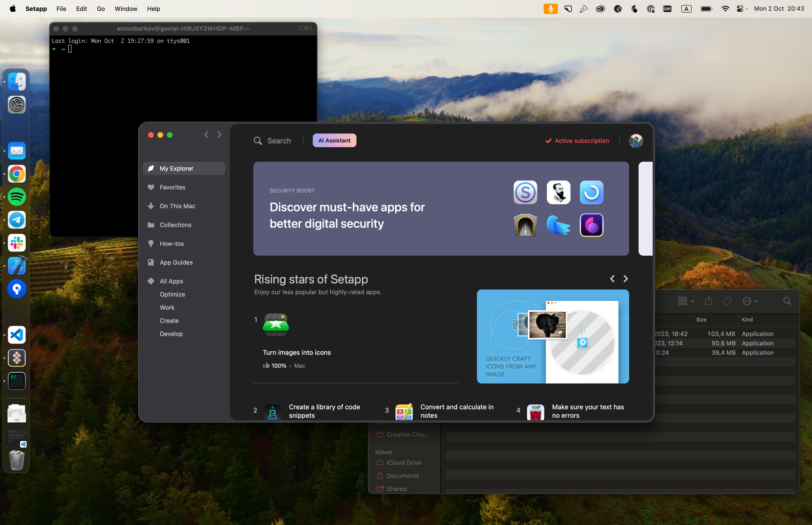Select Work category

click(x=167, y=307)
